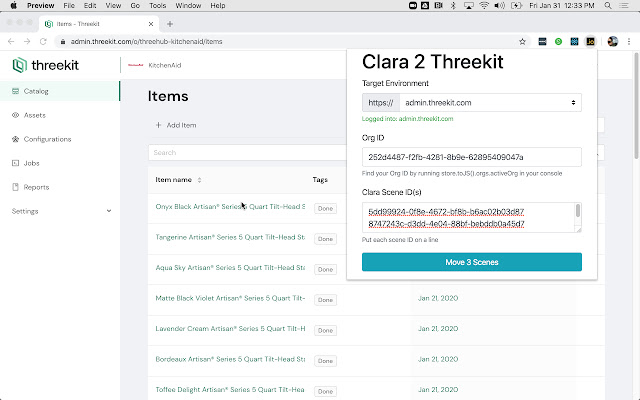The height and width of the screenshot is (400, 640).
Task: Click the https:// prefix label
Action: click(x=380, y=103)
